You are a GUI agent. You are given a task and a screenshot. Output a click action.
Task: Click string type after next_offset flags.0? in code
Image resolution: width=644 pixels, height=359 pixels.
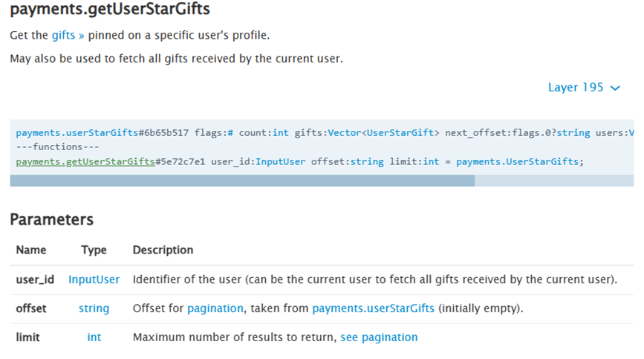coord(573,133)
